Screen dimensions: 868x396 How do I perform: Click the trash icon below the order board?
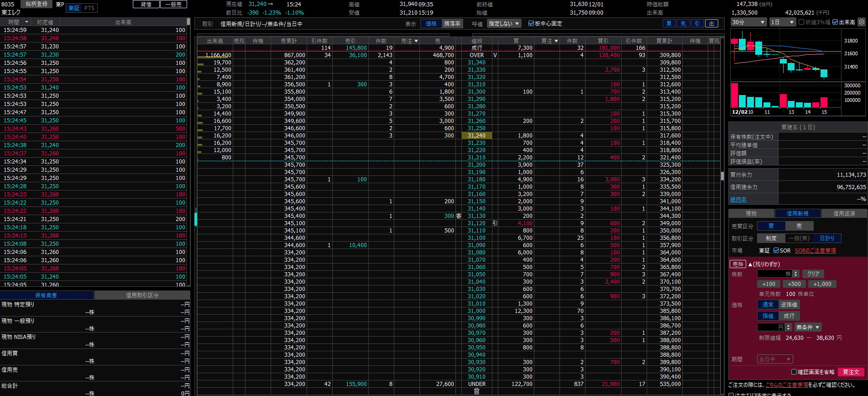pos(476,391)
